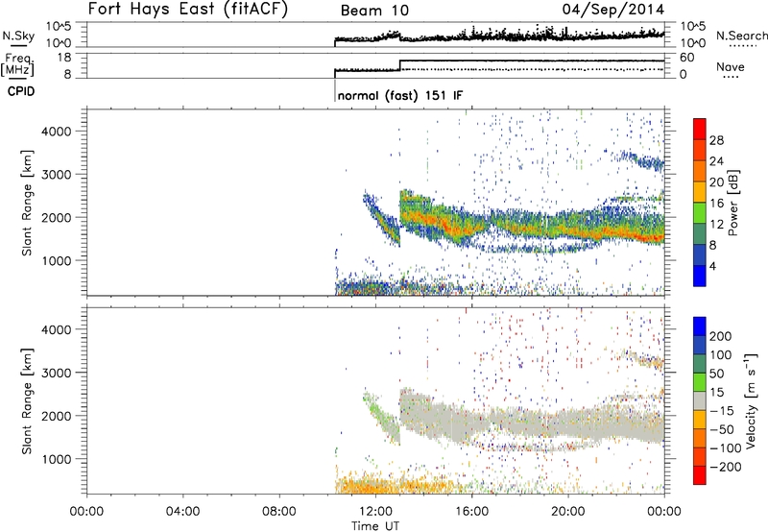Click the 'Beam 10' label
768x532 pixels.
pos(374,11)
